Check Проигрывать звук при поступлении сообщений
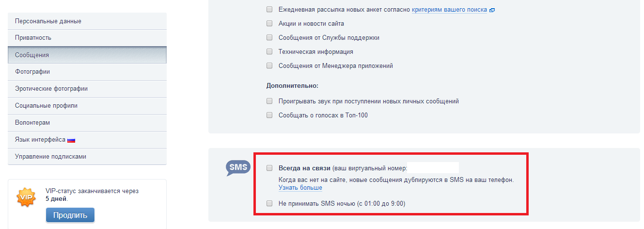The height and width of the screenshot is (229, 644). coord(269,101)
